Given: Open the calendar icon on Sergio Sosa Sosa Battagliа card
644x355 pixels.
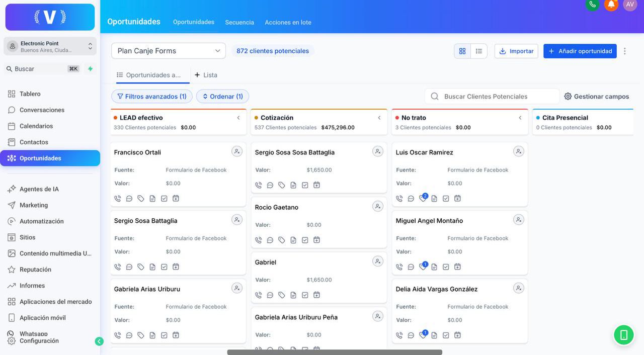Looking at the screenshot, I should tap(316, 185).
